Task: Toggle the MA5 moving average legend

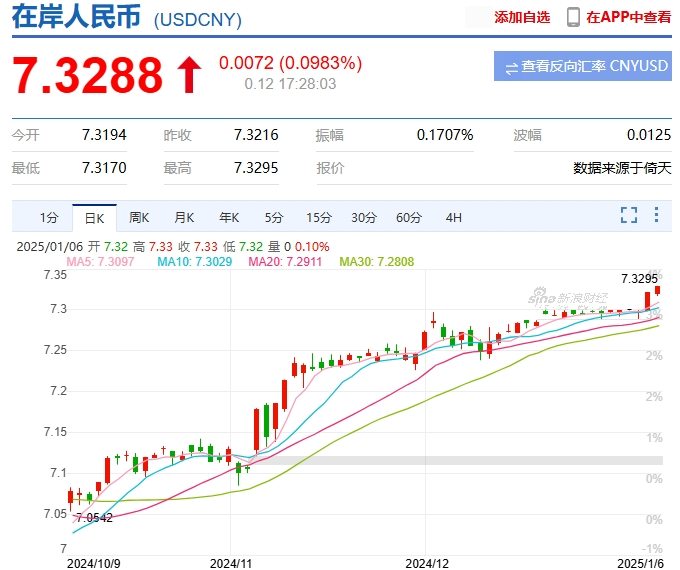Action: 100,262
